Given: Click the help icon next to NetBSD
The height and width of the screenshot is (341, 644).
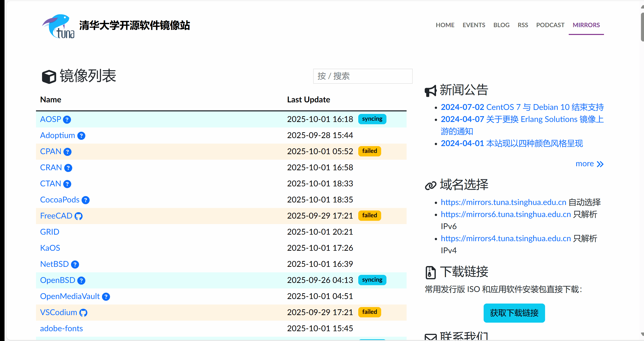Looking at the screenshot, I should click(x=75, y=265).
